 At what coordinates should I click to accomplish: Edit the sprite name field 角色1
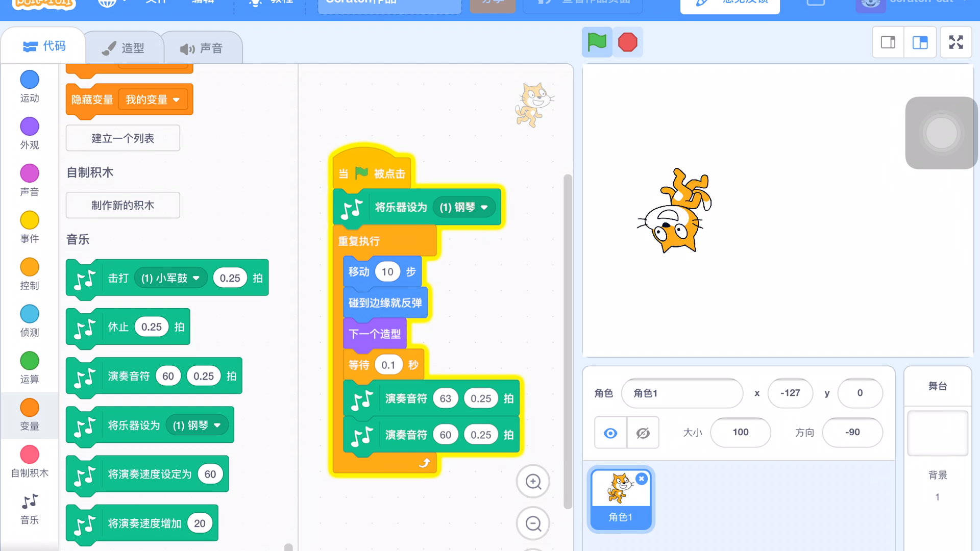pos(682,393)
